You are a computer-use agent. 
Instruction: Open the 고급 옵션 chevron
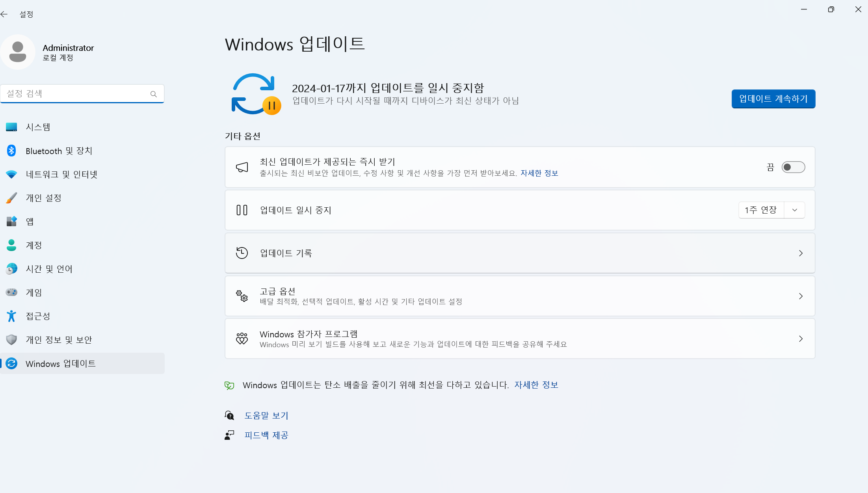(x=800, y=296)
